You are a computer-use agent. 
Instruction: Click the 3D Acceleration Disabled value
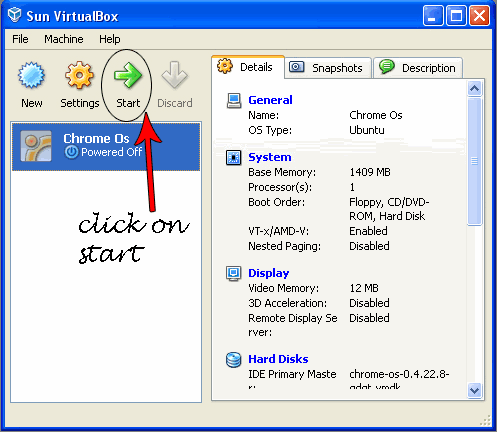[x=369, y=303]
